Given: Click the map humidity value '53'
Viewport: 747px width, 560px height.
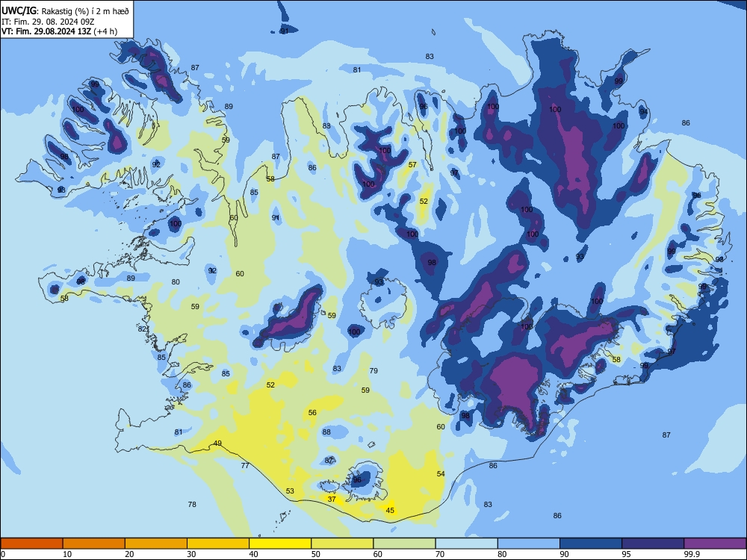Looking at the screenshot, I should pos(290,491).
